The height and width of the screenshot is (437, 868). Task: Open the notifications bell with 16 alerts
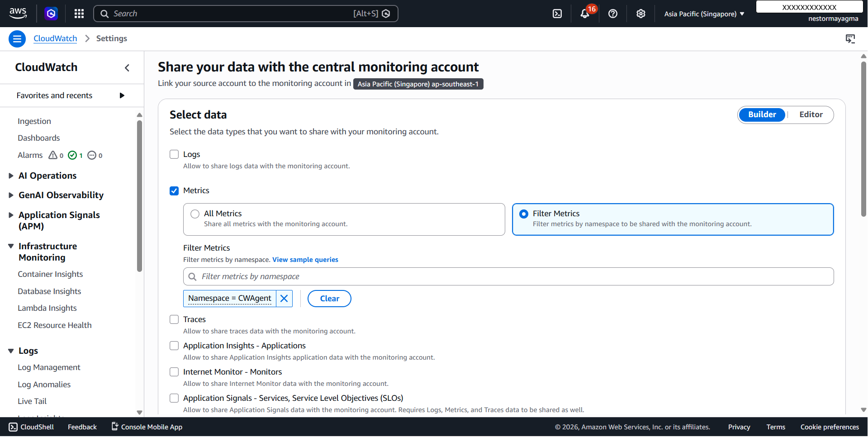click(x=585, y=14)
